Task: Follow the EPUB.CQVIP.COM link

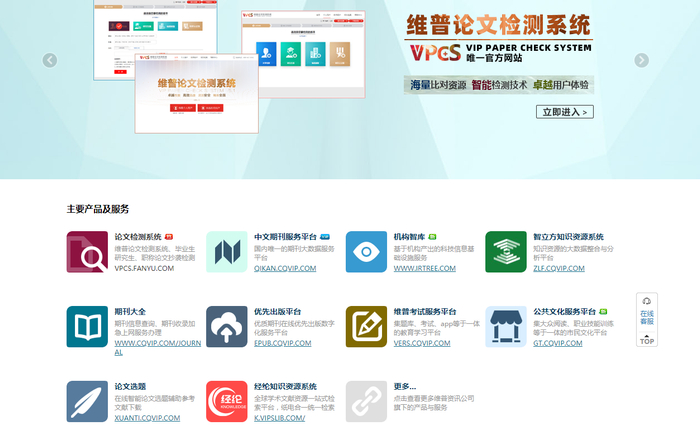Action: click(x=283, y=343)
